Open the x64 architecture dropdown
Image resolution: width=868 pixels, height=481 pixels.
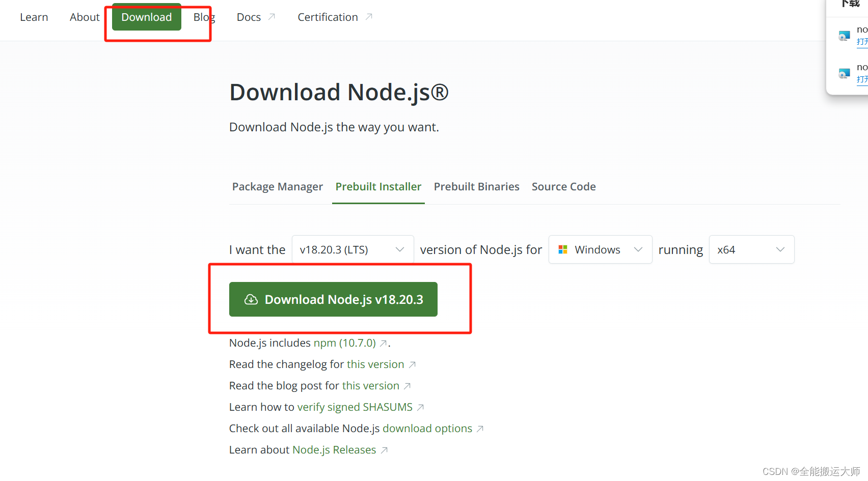[751, 249]
